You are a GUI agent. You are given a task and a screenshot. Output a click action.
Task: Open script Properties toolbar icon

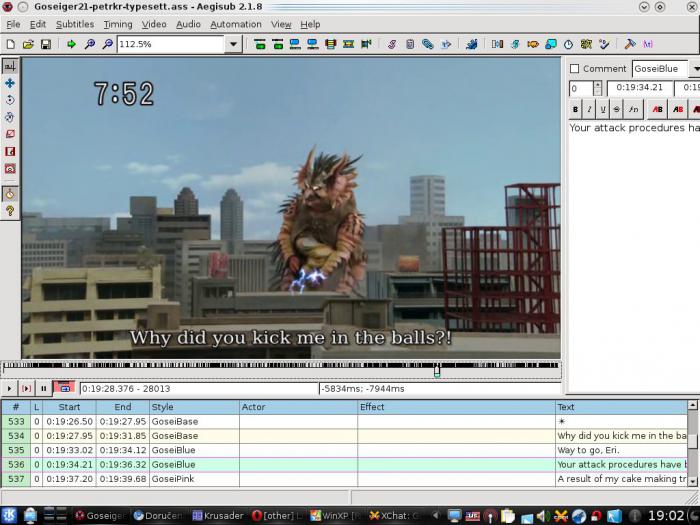click(410, 44)
